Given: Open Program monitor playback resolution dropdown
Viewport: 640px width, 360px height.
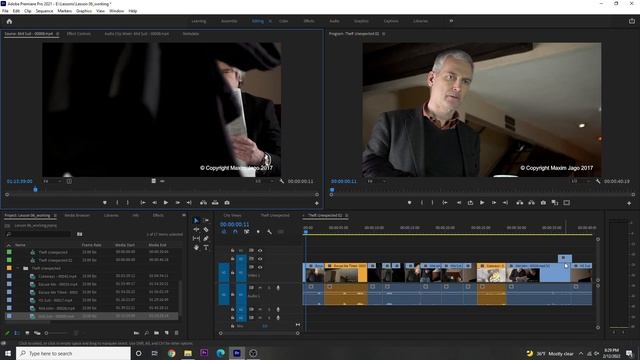Looking at the screenshot, I should point(581,181).
